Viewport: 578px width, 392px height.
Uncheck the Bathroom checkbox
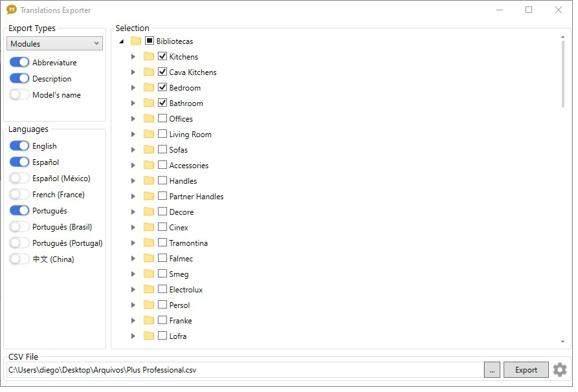163,103
